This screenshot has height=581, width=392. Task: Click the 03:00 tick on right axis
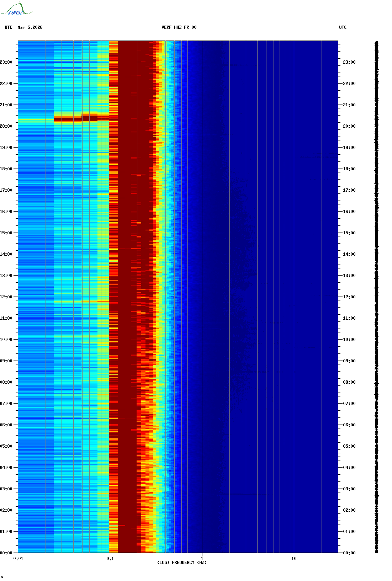tap(349, 489)
